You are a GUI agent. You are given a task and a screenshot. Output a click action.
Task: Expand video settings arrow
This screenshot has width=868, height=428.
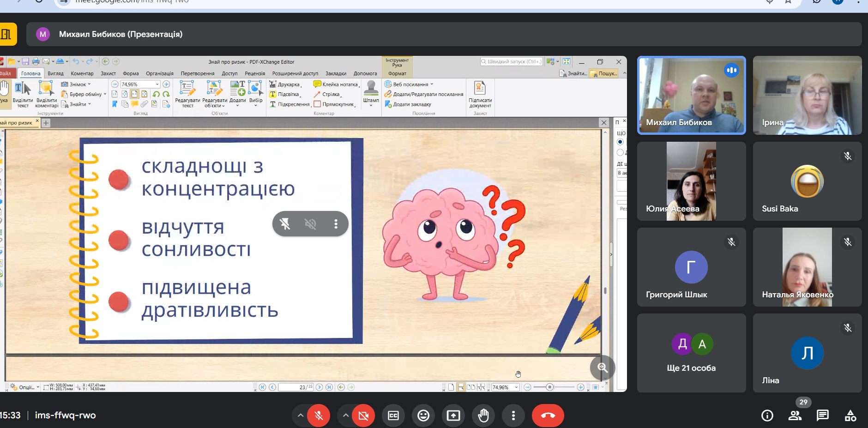click(345, 416)
